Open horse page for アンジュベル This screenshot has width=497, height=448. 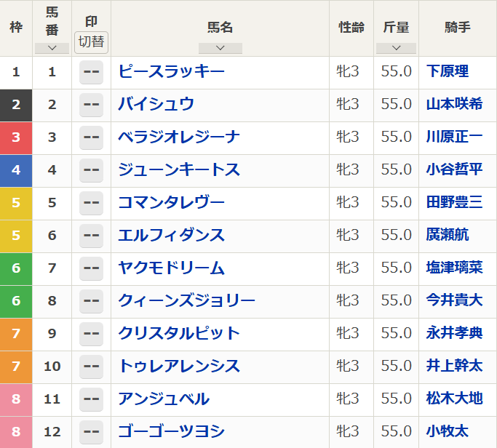(x=164, y=399)
